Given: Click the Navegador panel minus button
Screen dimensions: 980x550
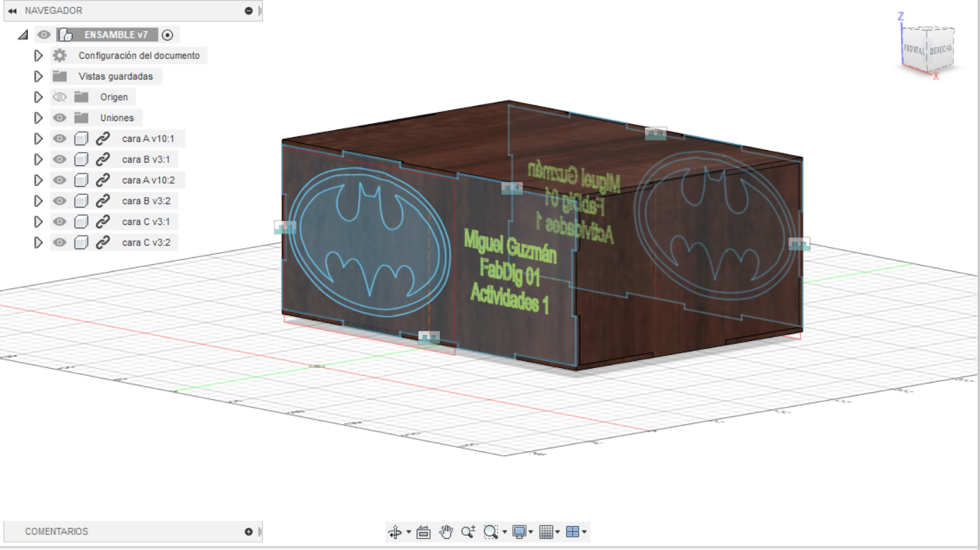Looking at the screenshot, I should point(248,10).
